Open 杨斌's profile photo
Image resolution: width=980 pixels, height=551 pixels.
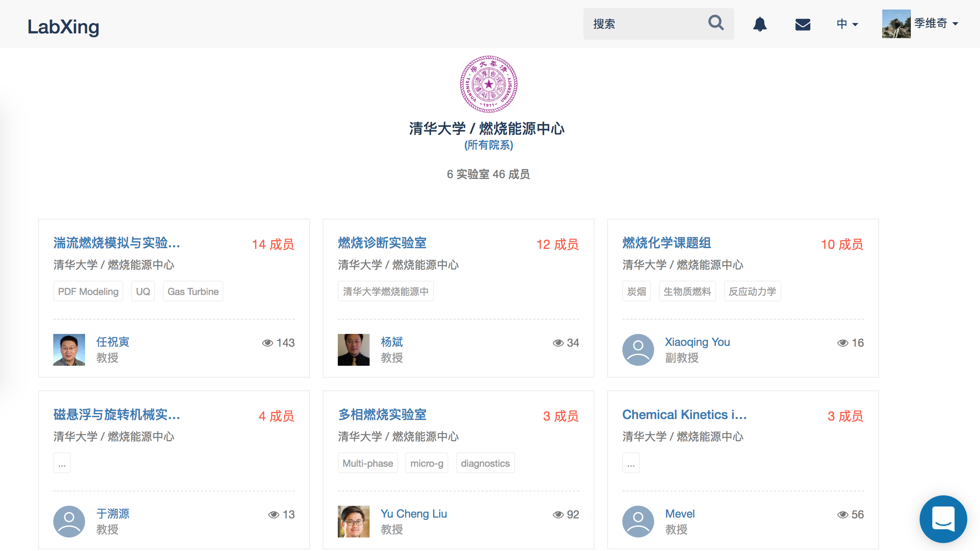coord(354,350)
